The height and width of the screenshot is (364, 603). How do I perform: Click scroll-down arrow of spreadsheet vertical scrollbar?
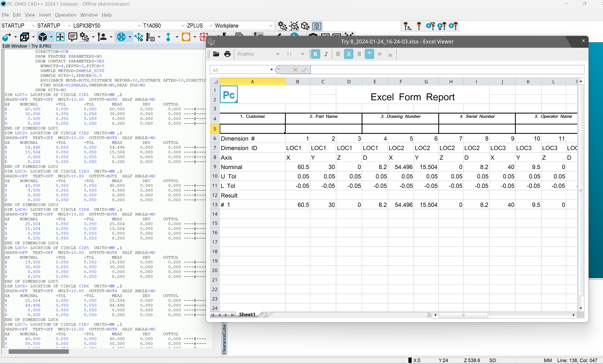[x=581, y=308]
